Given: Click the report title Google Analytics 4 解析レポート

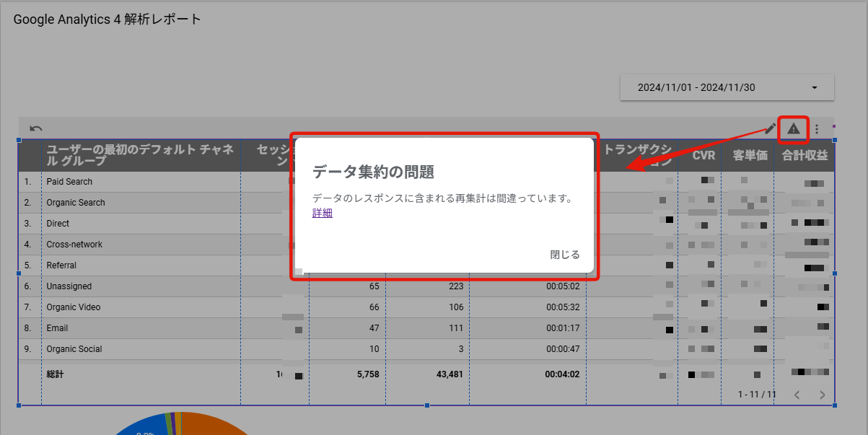Looking at the screenshot, I should [x=107, y=19].
